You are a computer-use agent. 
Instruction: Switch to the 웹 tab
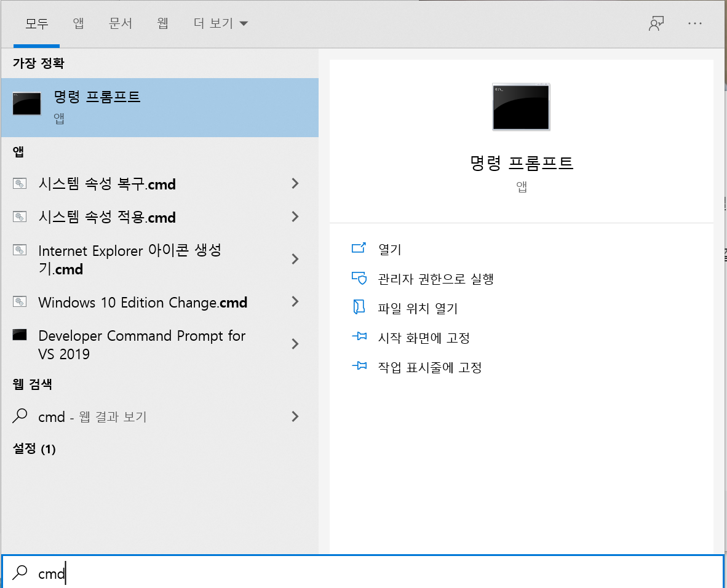click(162, 23)
